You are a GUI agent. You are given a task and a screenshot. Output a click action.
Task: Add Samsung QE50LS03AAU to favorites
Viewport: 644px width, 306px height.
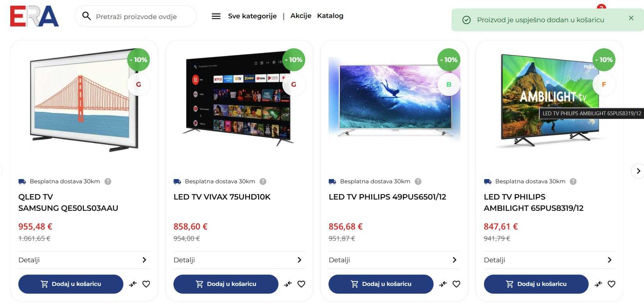click(146, 284)
